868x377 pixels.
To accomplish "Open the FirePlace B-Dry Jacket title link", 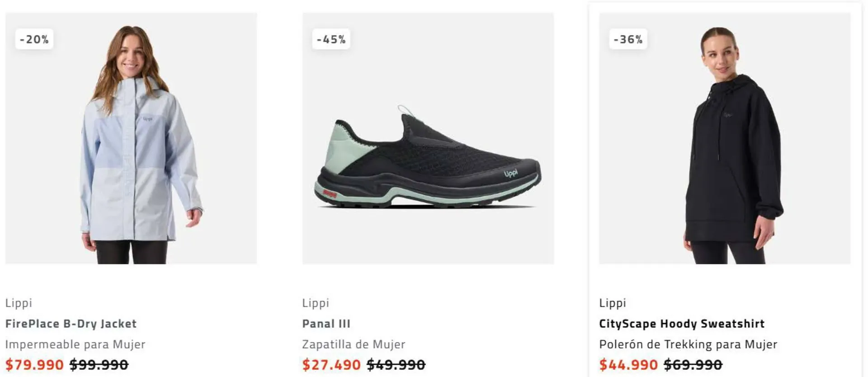I will [71, 324].
